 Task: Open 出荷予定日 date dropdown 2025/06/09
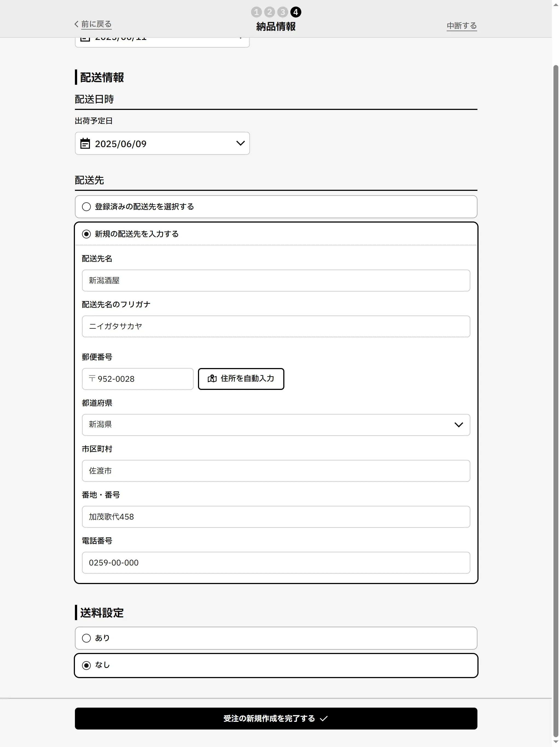tap(162, 144)
